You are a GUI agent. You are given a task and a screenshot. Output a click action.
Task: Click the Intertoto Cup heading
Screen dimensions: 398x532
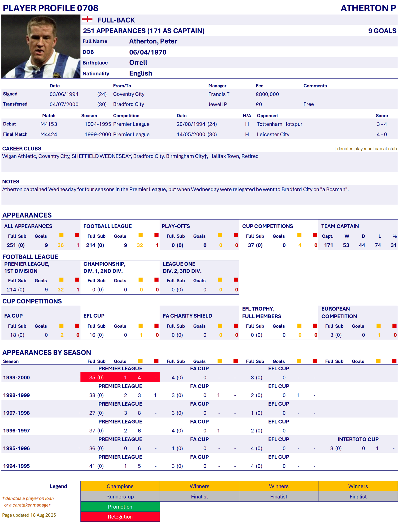click(x=358, y=439)
